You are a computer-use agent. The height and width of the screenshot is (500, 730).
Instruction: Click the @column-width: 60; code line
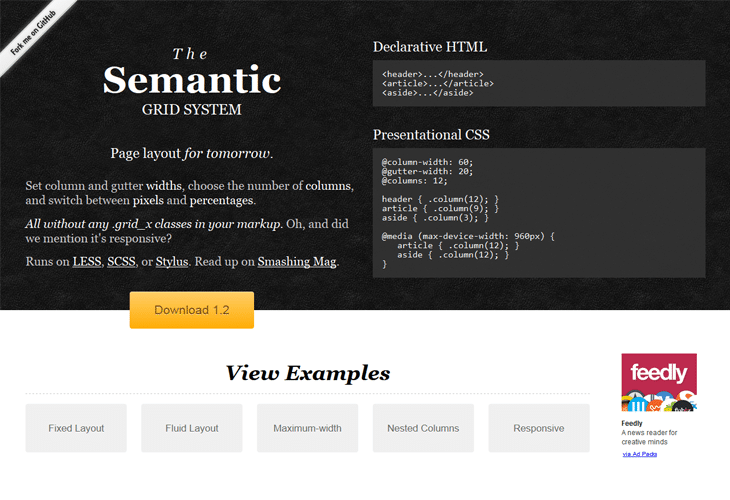[x=427, y=162]
